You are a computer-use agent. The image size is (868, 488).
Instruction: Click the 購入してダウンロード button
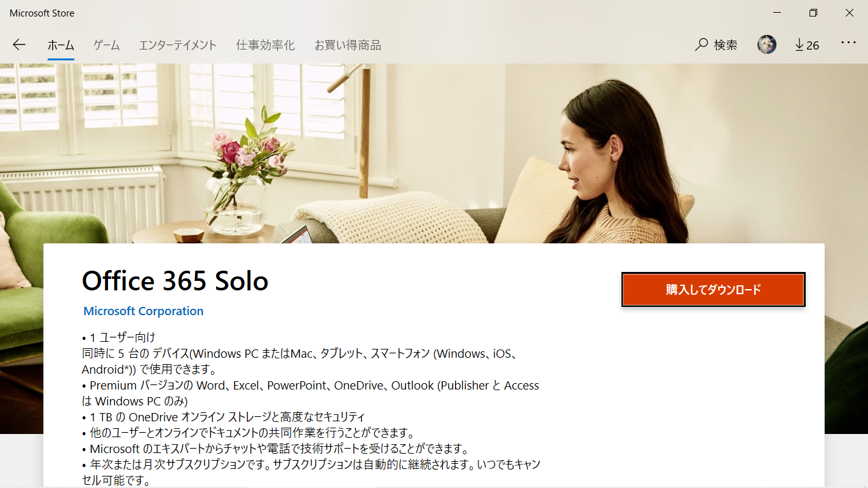[714, 290]
